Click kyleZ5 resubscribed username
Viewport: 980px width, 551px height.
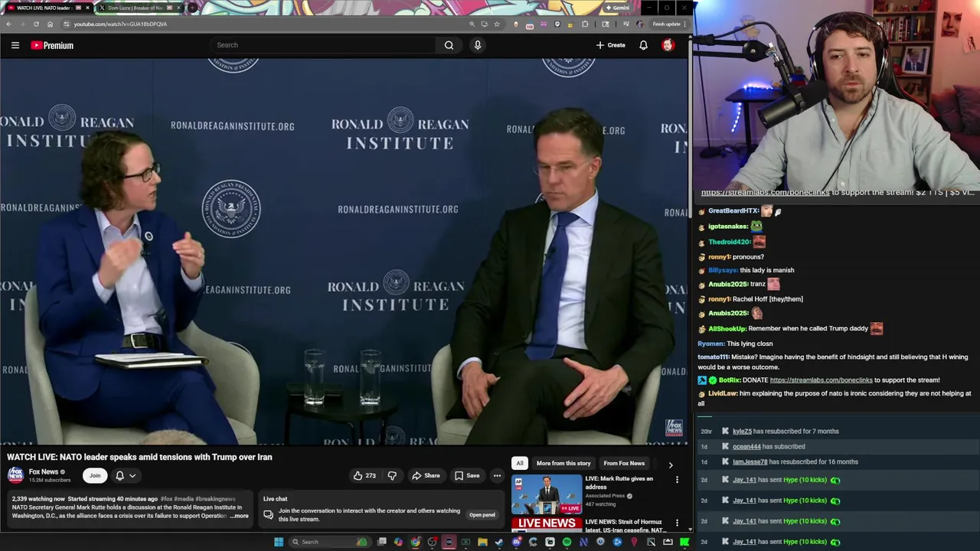pos(742,432)
